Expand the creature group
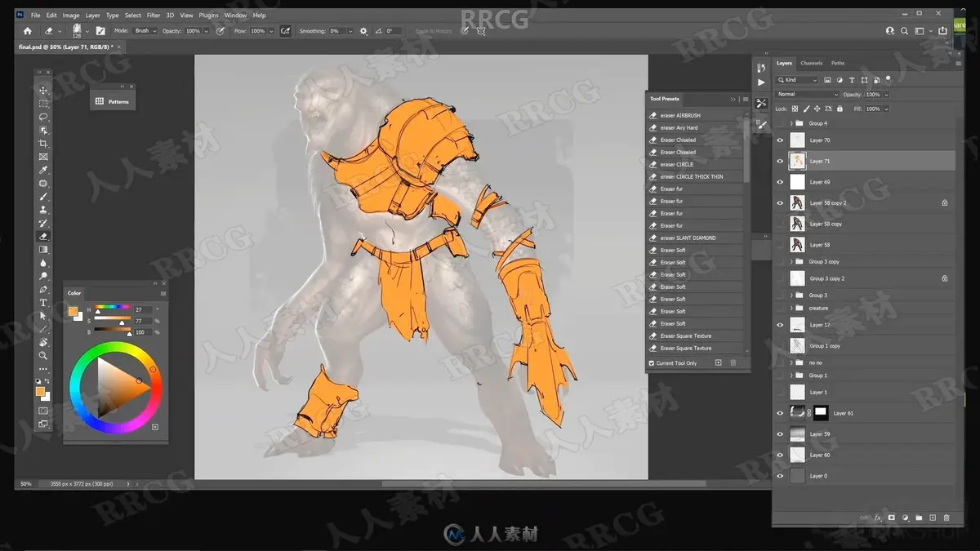The height and width of the screenshot is (551, 980). pos(792,309)
